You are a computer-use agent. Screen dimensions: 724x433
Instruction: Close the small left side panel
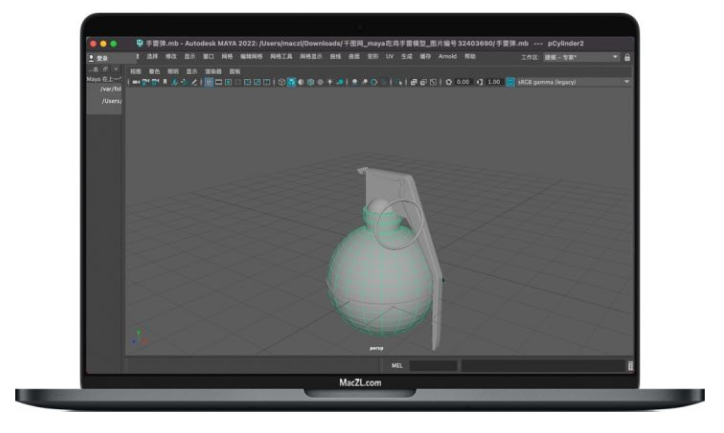point(116,69)
